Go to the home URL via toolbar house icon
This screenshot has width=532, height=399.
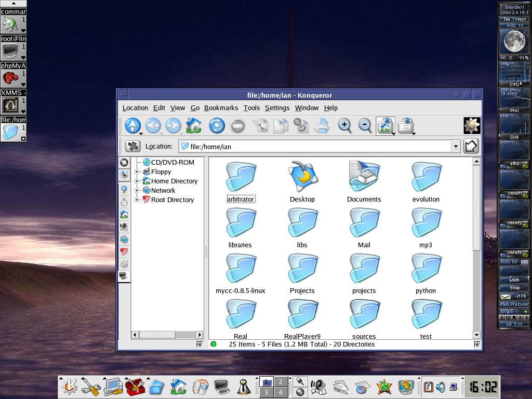194,125
